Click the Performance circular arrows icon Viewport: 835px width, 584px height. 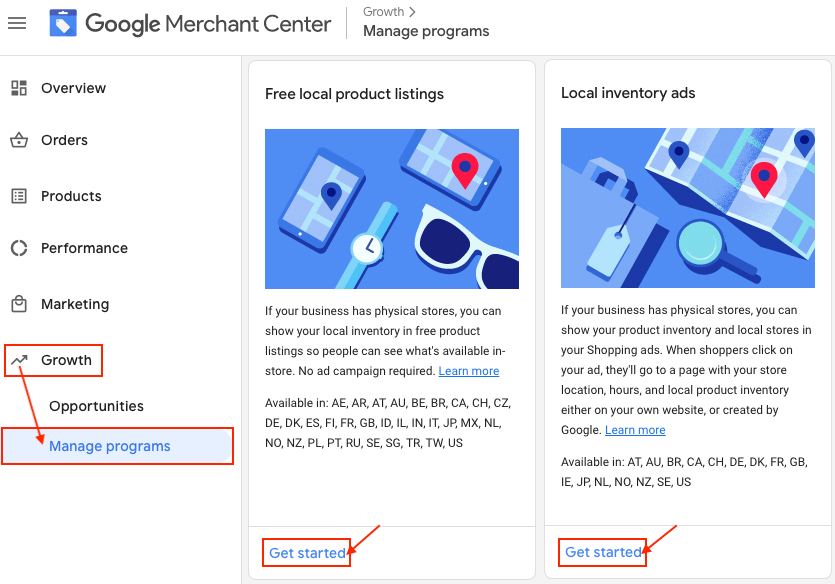coord(17,248)
